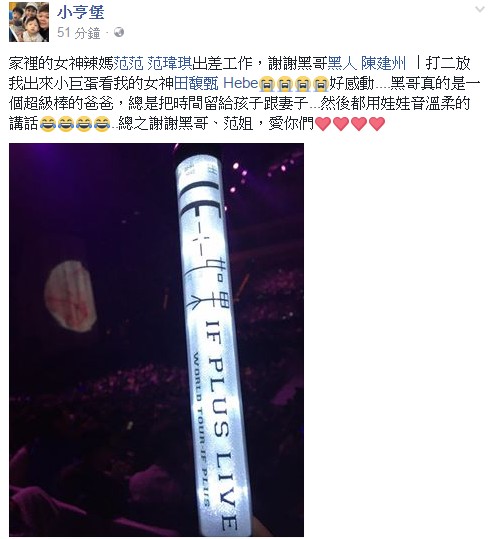The image size is (496, 539).
Task: Click the last laughing-tears emoji
Action: coord(101,124)
